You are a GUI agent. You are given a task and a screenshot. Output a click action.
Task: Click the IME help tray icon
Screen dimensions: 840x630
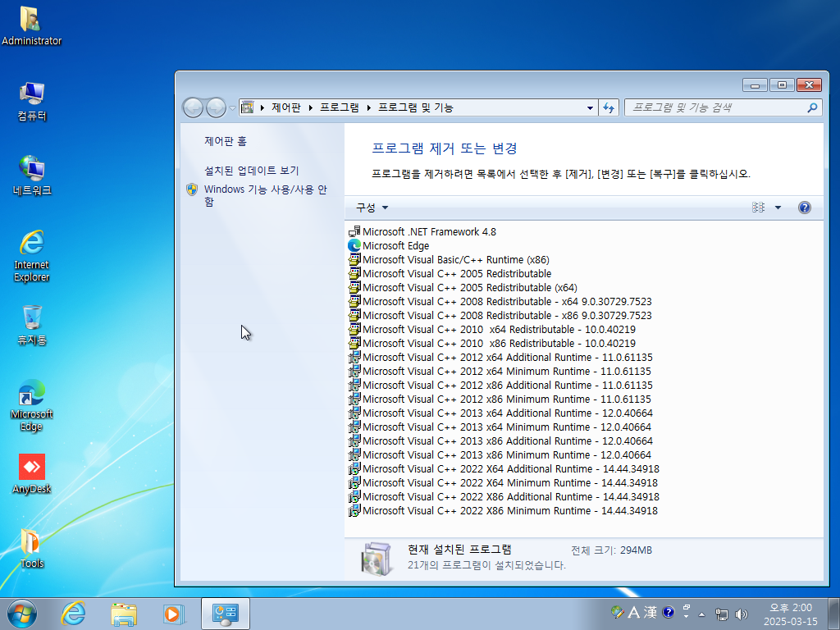tap(668, 612)
